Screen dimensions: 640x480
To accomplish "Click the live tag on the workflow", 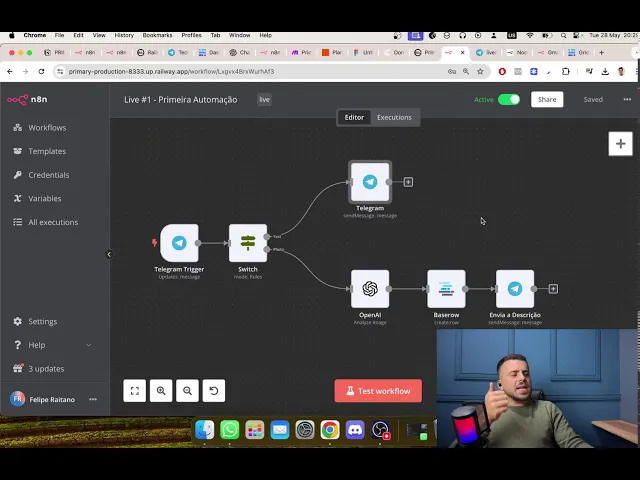I will [x=264, y=100].
